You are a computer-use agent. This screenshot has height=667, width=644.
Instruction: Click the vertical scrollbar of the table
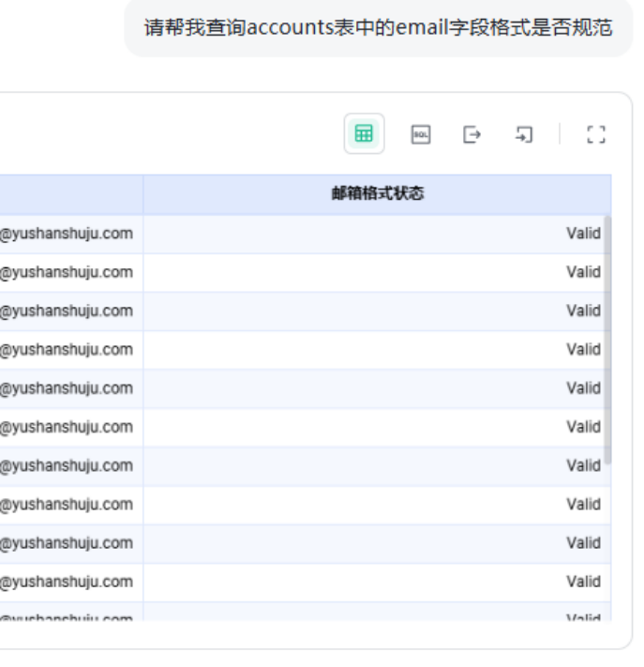click(607, 338)
